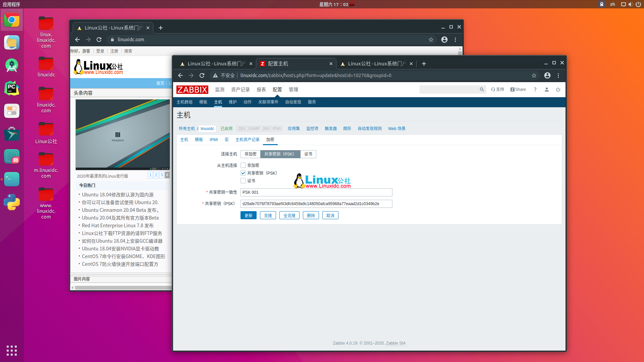The width and height of the screenshot is (644, 362).
Task: Open a new tab in front Chrome
Action: 424,64
